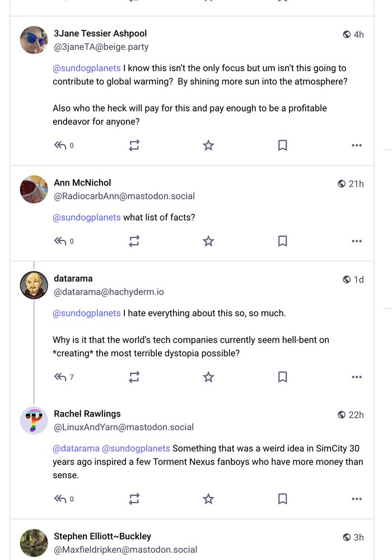Expand options on Rachel Rawlings' post
392x560 pixels.
tap(357, 498)
